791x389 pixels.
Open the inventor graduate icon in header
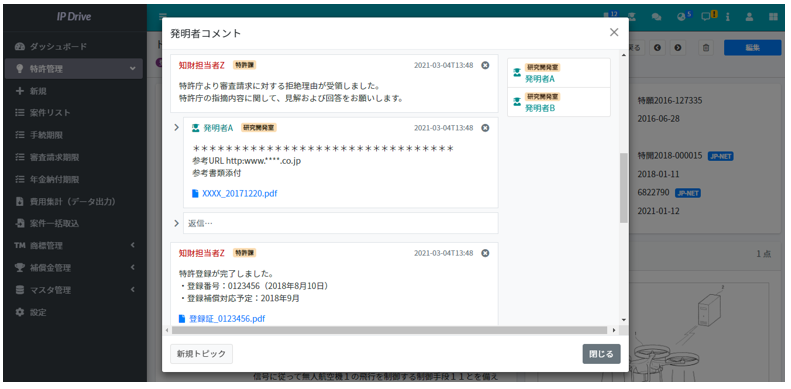632,17
